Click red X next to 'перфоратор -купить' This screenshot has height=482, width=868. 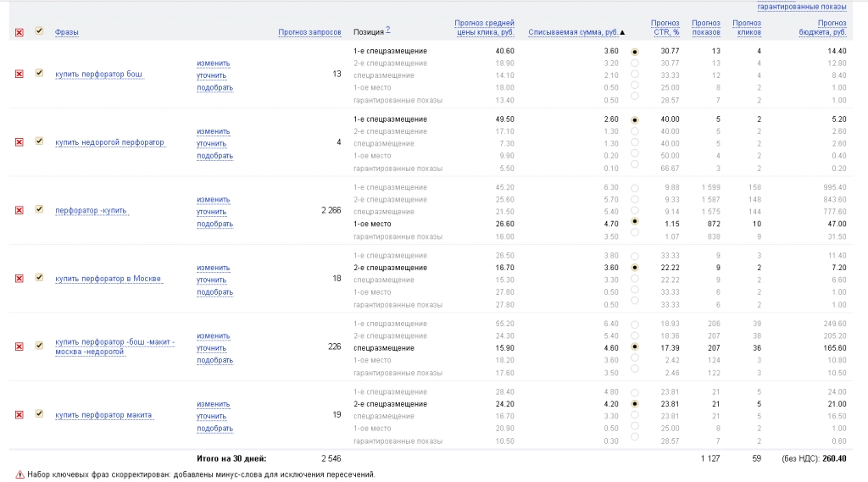pos(19,210)
